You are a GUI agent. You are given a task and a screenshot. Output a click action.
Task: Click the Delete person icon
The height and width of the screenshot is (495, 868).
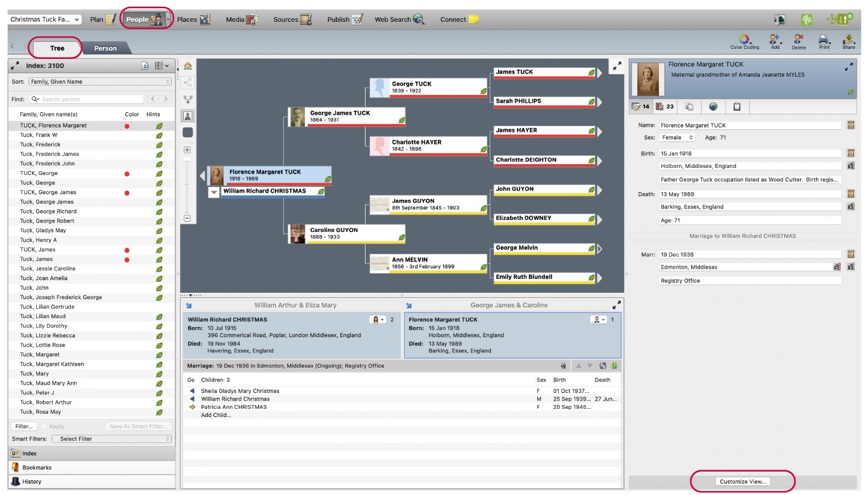[x=798, y=40]
